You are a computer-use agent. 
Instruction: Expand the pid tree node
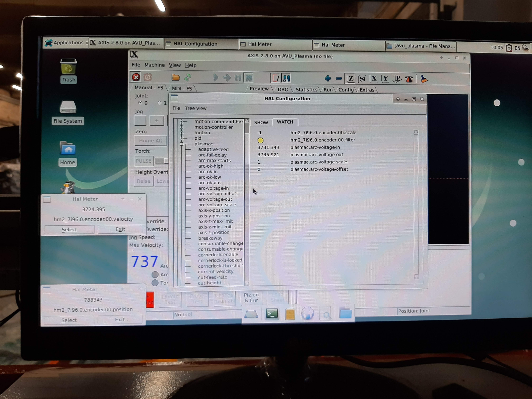(x=182, y=138)
